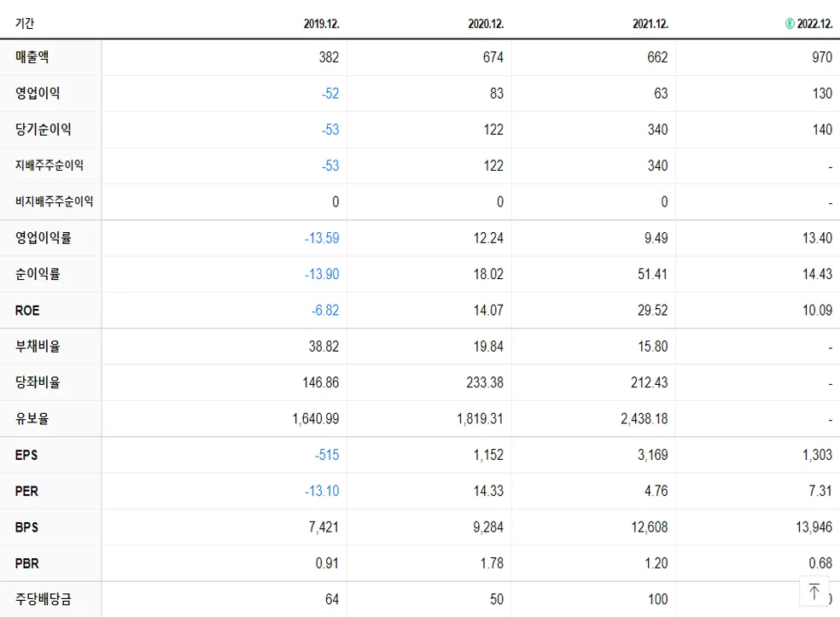Click the 당좌비율 row label
Image resolution: width=840 pixels, height=617 pixels.
coord(38,382)
